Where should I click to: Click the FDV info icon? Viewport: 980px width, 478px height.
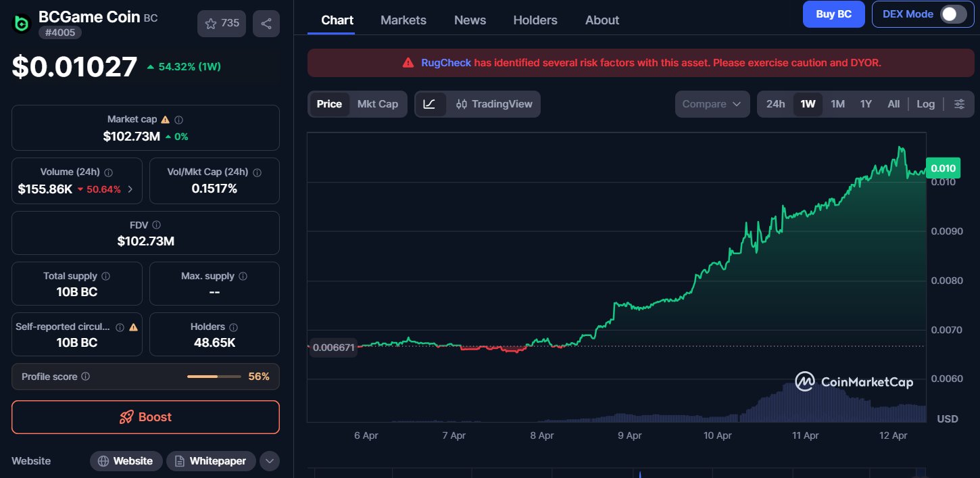[157, 225]
